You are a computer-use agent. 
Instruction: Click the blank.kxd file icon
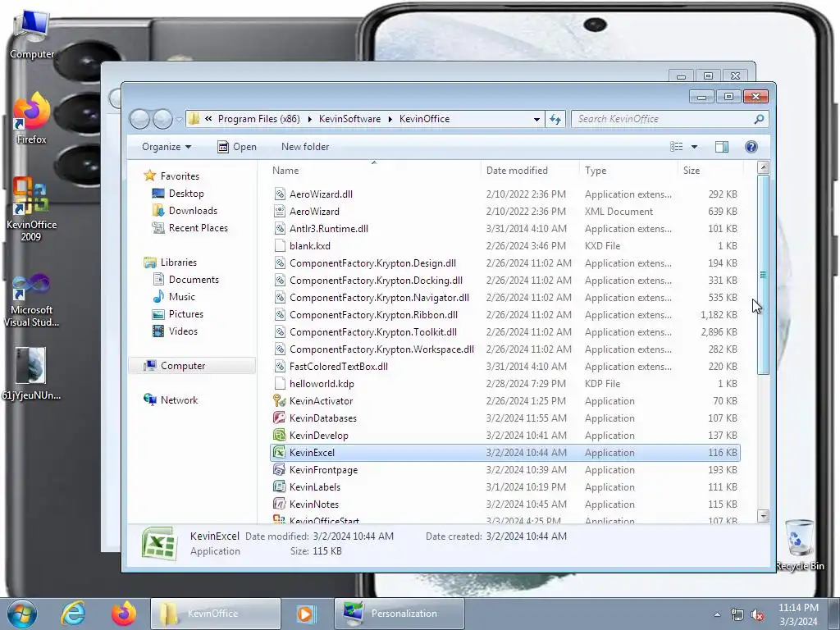(279, 245)
